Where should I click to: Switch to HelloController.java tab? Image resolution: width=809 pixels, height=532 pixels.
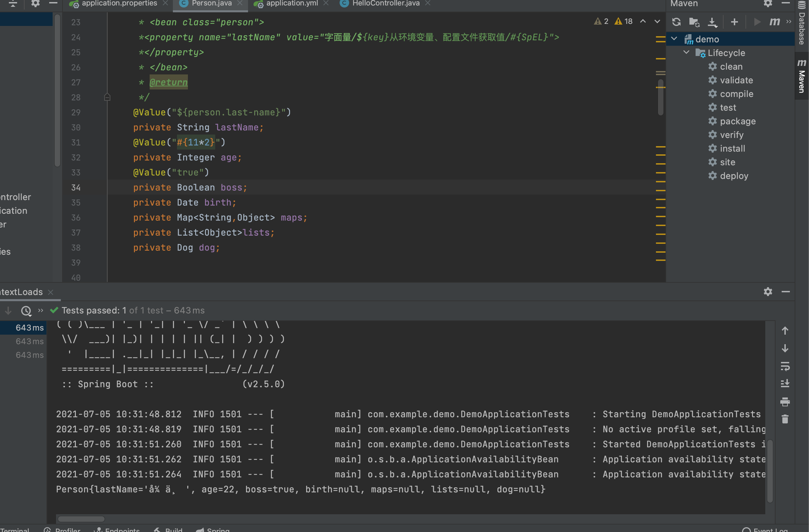tap(386, 3)
